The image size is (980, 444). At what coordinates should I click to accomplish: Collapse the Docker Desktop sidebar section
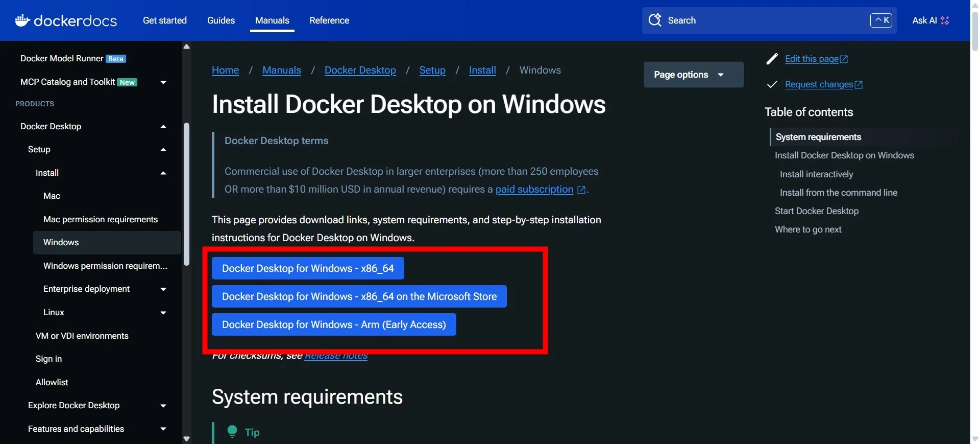tap(163, 127)
